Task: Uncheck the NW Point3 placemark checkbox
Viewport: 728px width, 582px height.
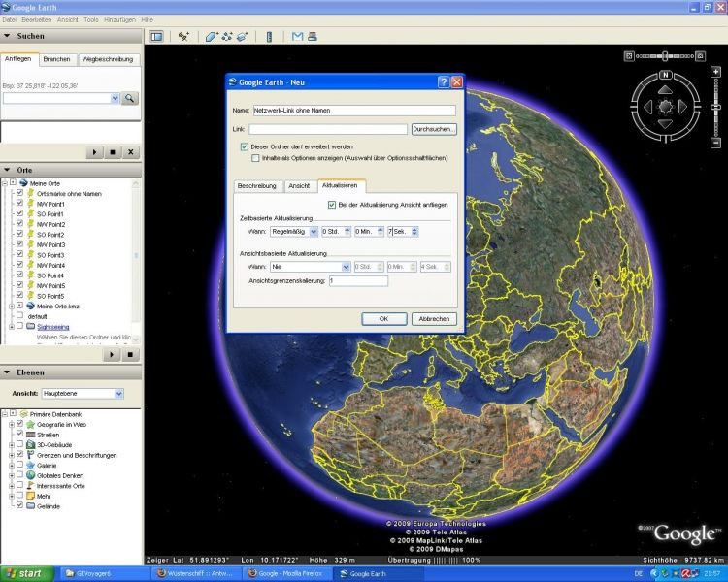Action: pos(19,243)
